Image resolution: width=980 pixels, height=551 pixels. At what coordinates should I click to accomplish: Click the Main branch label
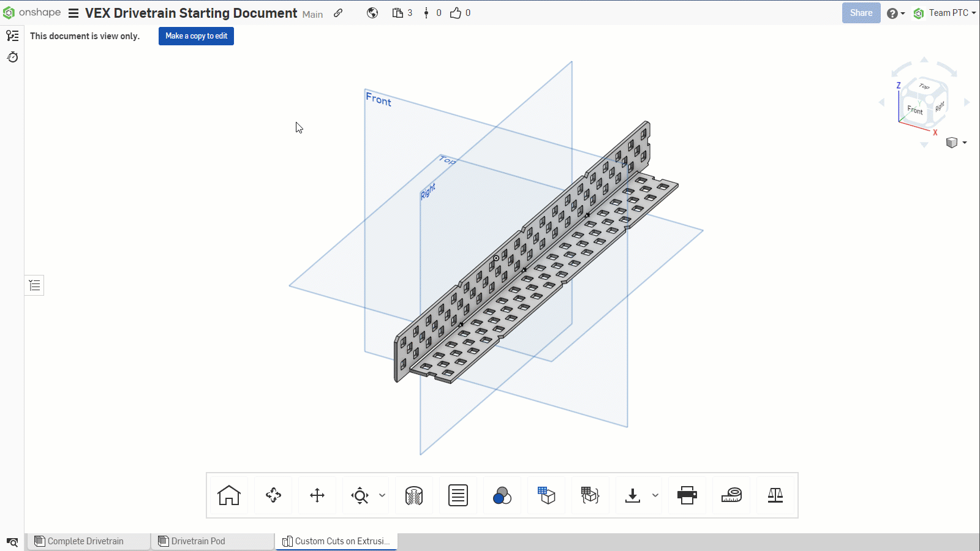312,14
